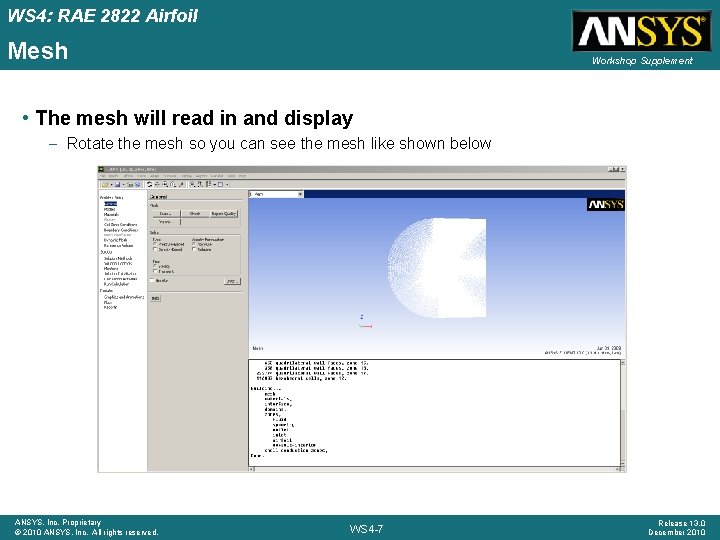The image size is (720, 540).
Task: Click the Display... mesh button
Action: [x=166, y=222]
